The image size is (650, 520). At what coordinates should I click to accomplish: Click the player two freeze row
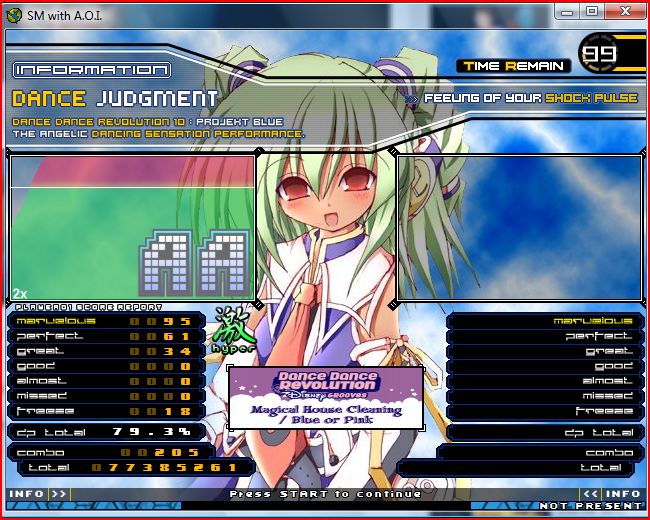point(545,411)
